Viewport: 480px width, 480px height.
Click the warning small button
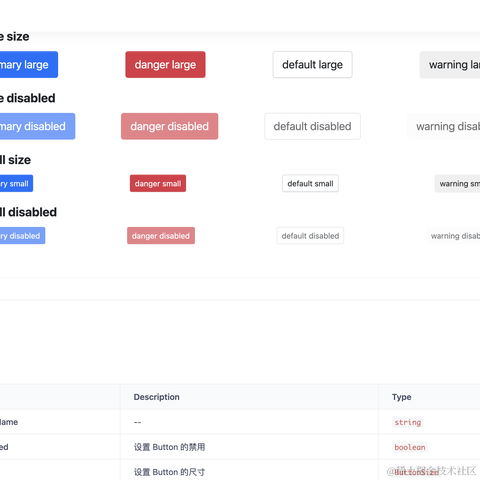tap(457, 183)
